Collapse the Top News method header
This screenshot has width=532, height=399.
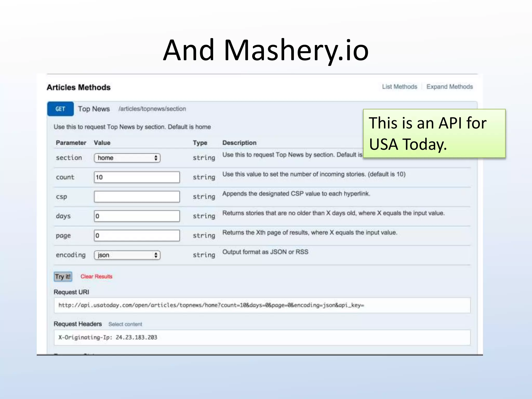[x=94, y=109]
